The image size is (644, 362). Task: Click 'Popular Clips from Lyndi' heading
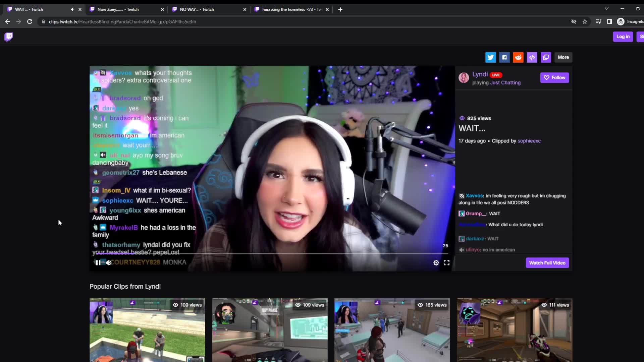coord(125,287)
